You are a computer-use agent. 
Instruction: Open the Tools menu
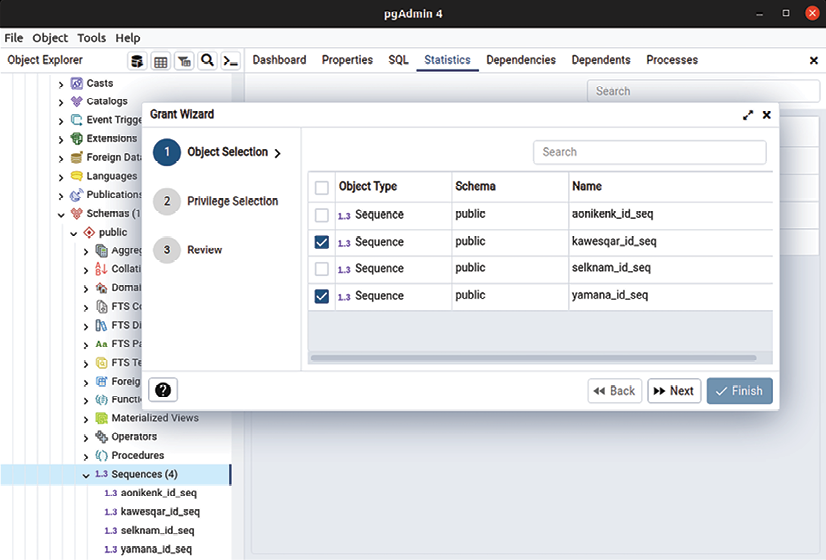point(92,38)
